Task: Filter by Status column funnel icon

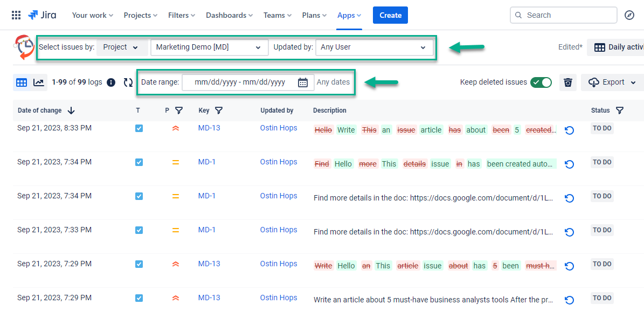Action: click(x=620, y=110)
